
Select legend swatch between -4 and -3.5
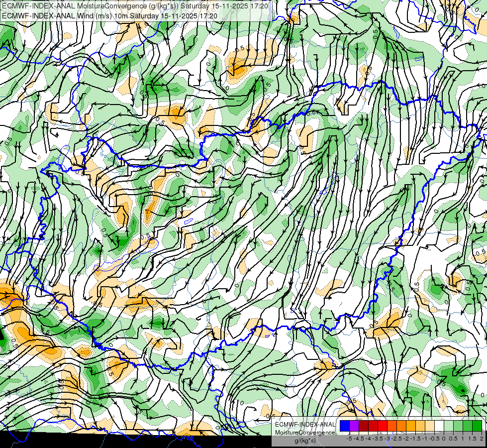click(x=373, y=426)
